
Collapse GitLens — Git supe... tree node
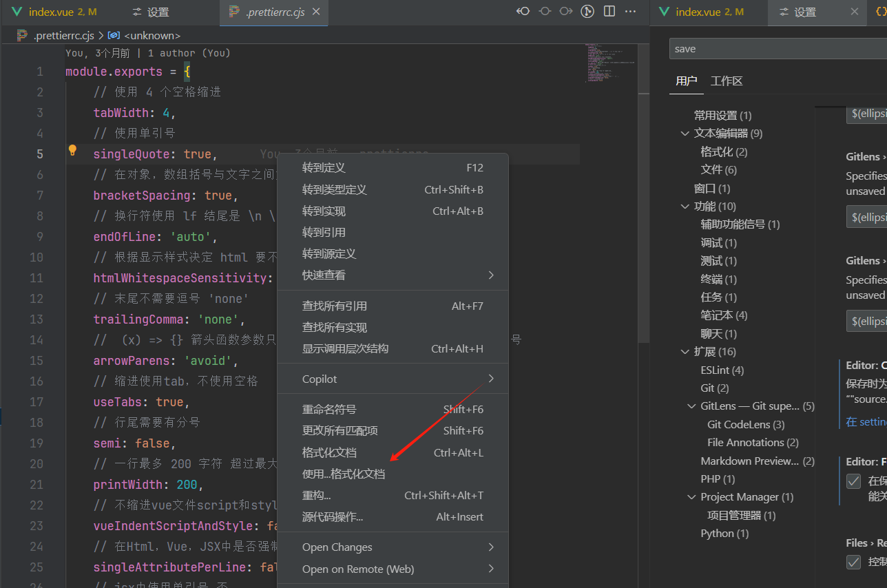click(691, 406)
